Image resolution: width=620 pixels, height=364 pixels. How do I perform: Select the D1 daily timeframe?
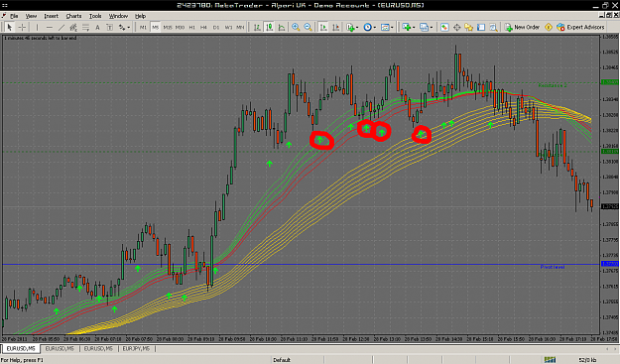[x=216, y=27]
